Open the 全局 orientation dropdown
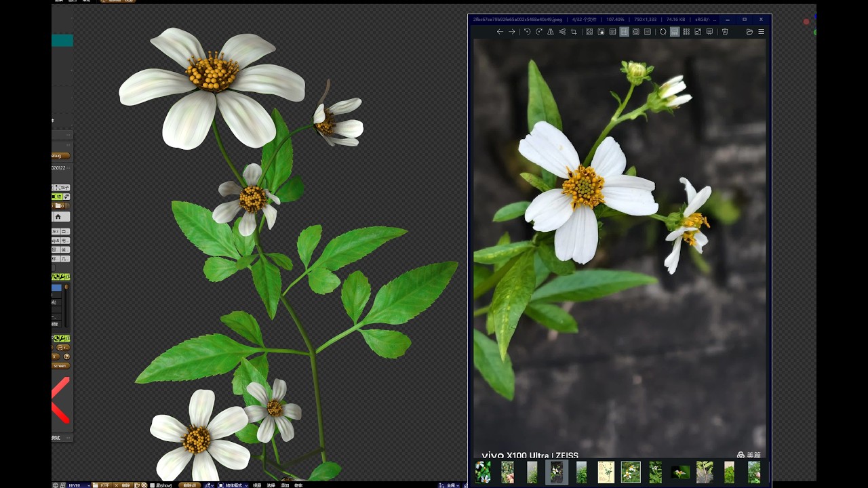Screen dimensions: 868x488 [x=450, y=485]
